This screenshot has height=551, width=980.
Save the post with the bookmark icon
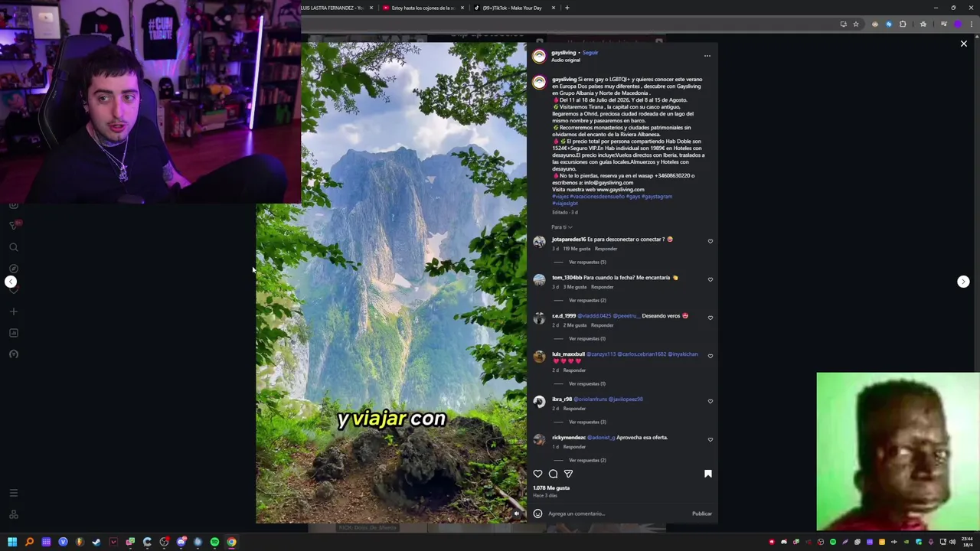[x=708, y=474]
